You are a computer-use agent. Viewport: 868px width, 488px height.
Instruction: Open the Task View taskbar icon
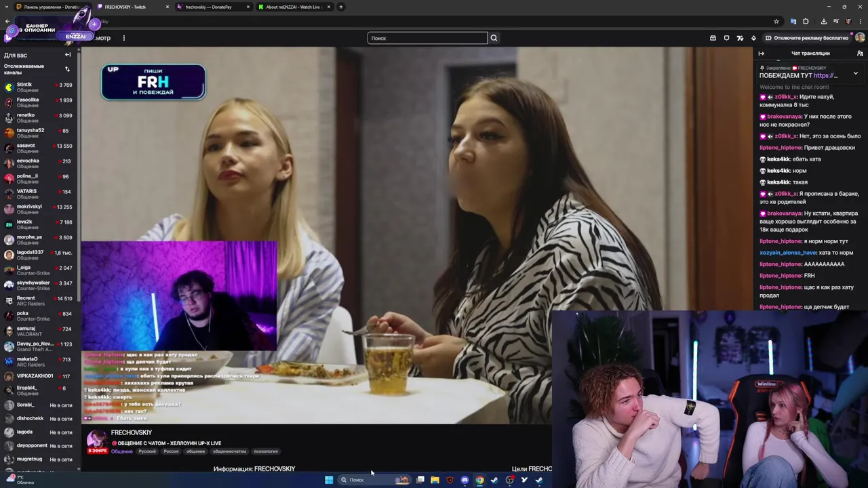tap(420, 480)
